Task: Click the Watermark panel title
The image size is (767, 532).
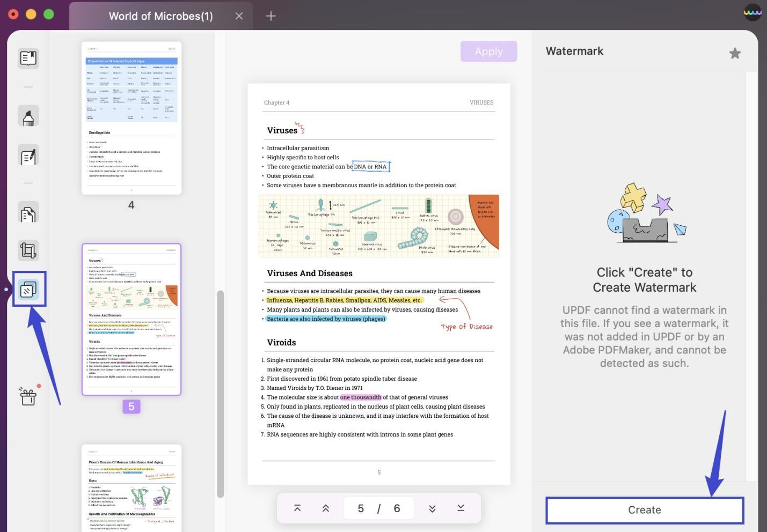Action: pos(574,51)
